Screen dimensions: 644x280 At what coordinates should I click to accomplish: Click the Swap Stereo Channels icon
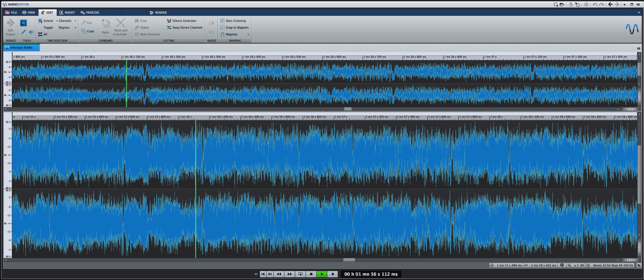[x=169, y=27]
